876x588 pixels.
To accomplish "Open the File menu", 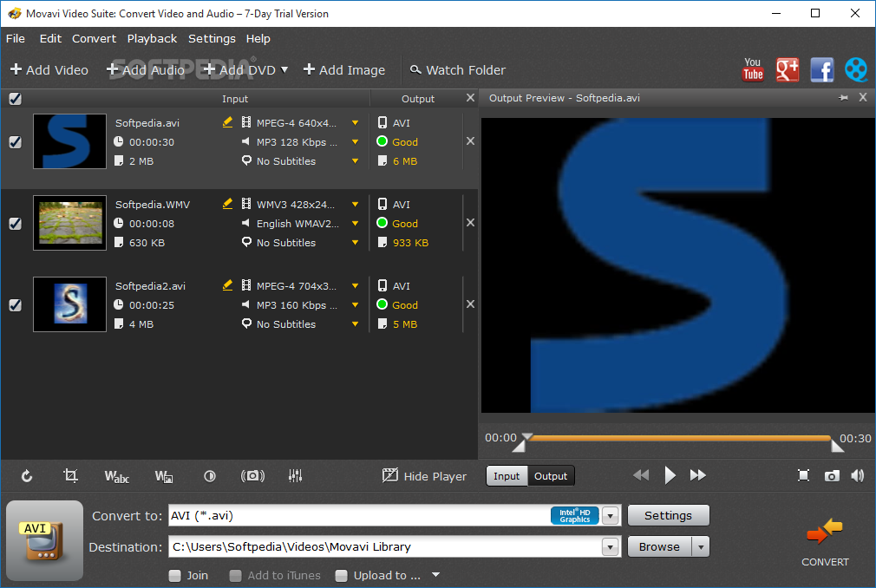I will 15,38.
